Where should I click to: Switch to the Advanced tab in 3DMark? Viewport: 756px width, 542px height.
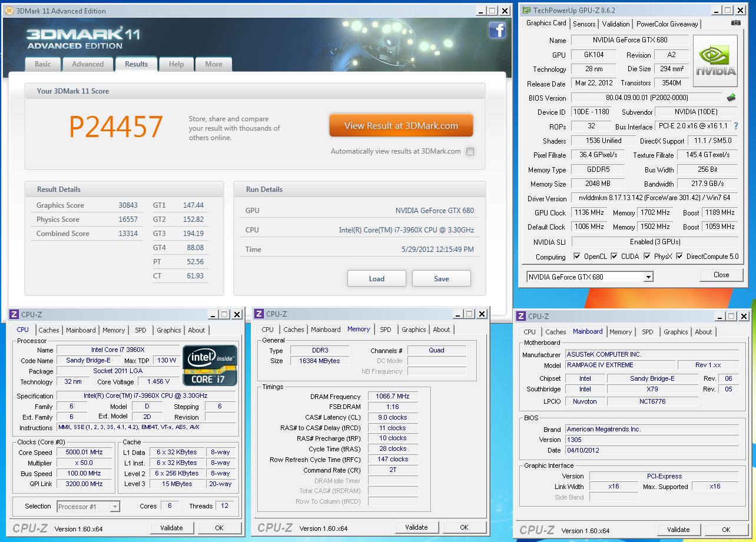pyautogui.click(x=88, y=64)
